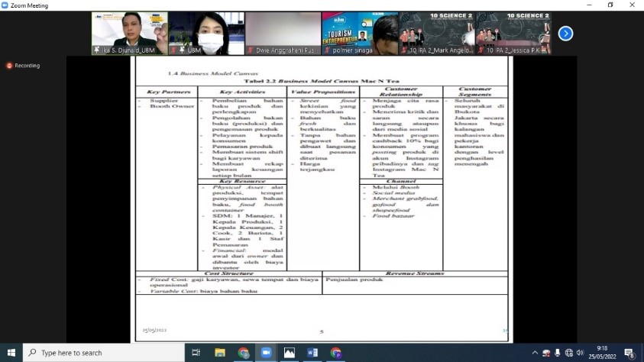Click muted mic icon on Mark Angelo tile
Viewport: 644px width, 362px height.
[404, 50]
